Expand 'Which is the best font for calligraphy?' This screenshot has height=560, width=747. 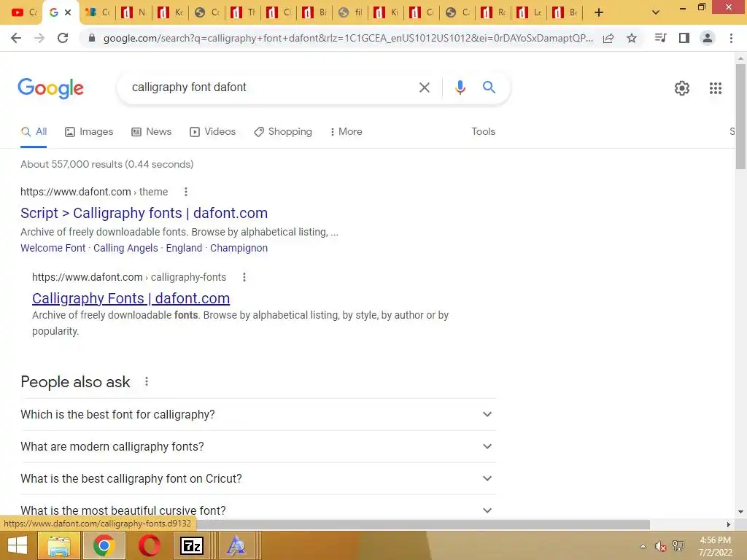tap(258, 414)
